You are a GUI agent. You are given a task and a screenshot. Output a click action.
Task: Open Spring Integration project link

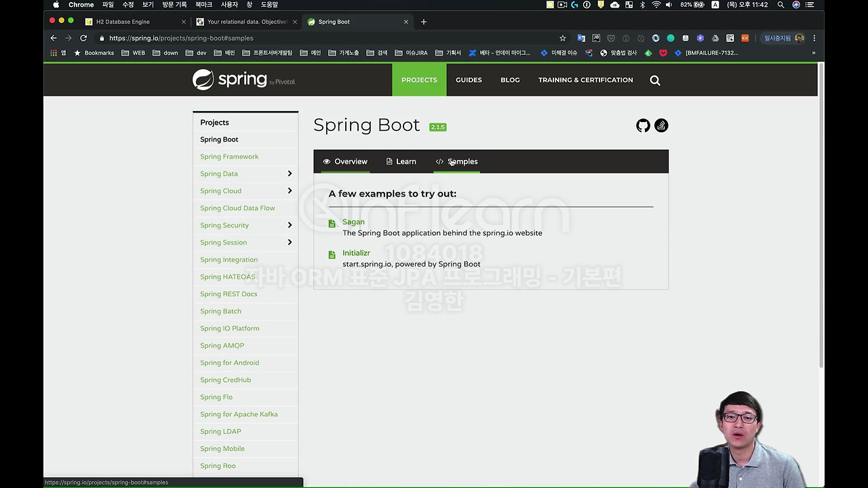(x=229, y=260)
